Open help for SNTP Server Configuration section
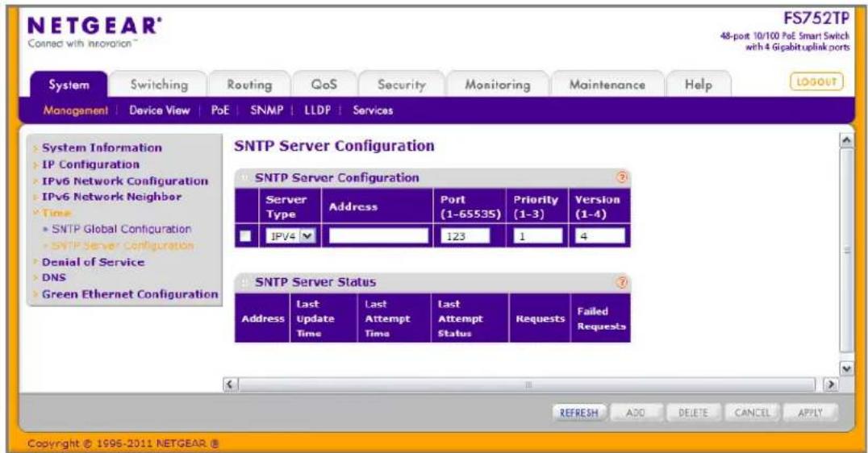Screen dimensions: 868x453 point(622,177)
